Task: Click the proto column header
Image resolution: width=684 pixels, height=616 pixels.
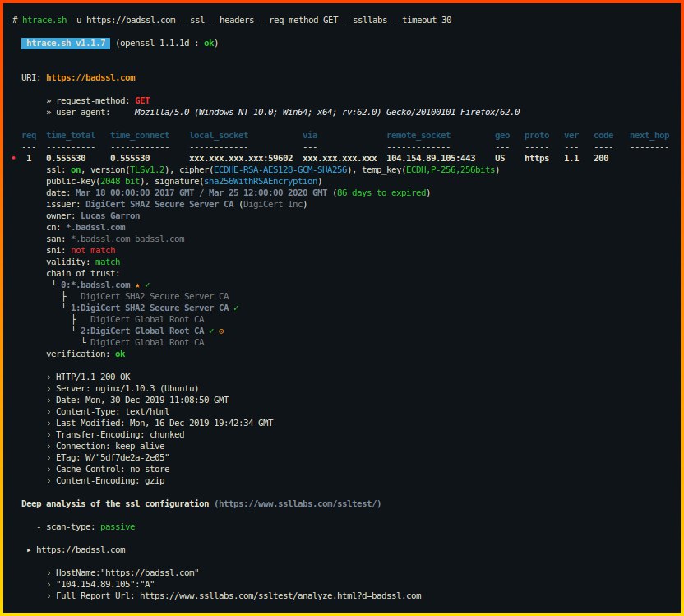Action: coord(537,135)
